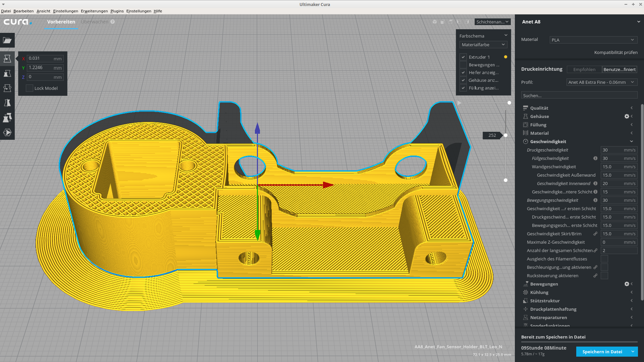
Task: Check Ausgleich des Filamentflusses option
Action: click(x=604, y=259)
